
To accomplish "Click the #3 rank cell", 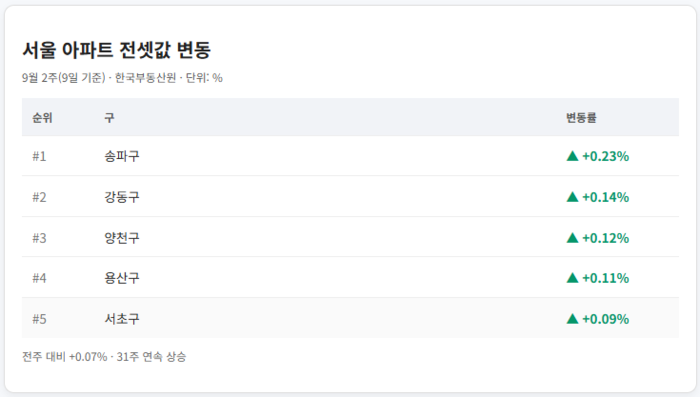I will click(39, 238).
